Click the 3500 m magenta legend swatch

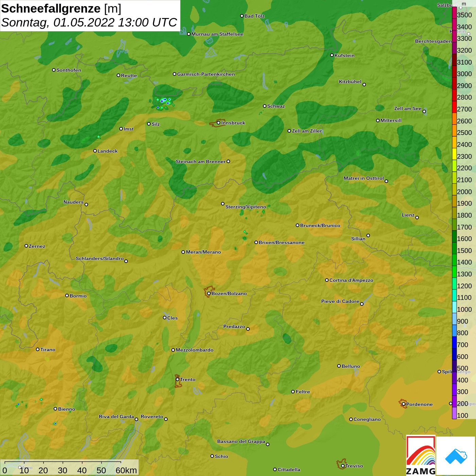click(454, 13)
